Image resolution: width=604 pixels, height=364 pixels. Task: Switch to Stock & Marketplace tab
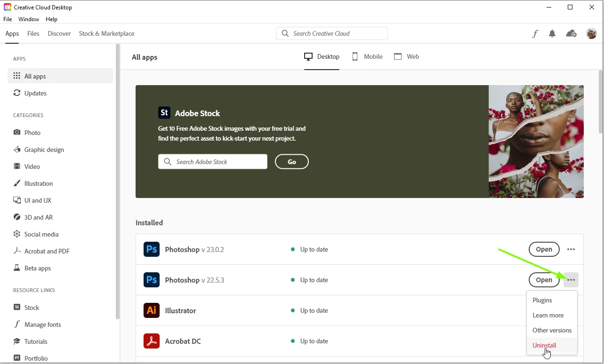click(x=106, y=33)
